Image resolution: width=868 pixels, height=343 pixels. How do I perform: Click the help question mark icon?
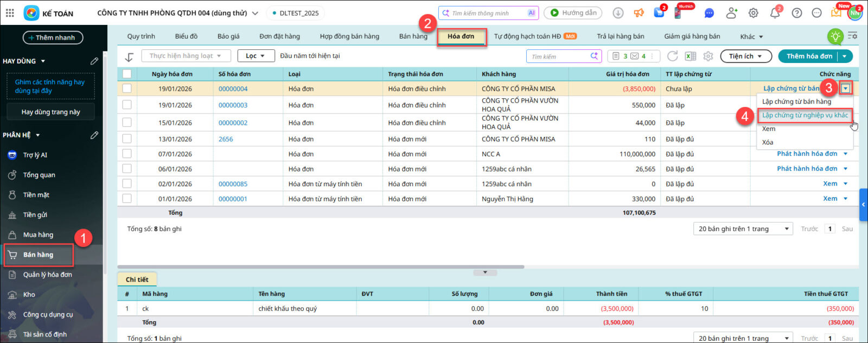click(x=796, y=13)
